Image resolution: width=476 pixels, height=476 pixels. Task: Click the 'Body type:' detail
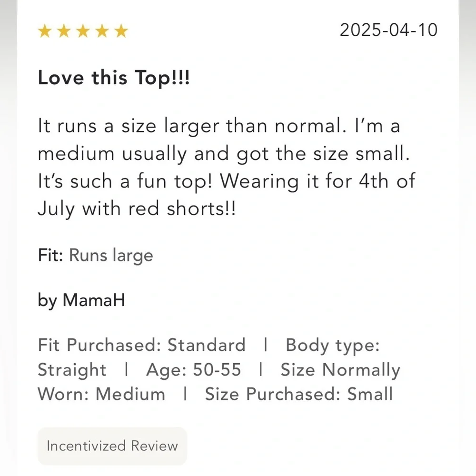pyautogui.click(x=333, y=346)
